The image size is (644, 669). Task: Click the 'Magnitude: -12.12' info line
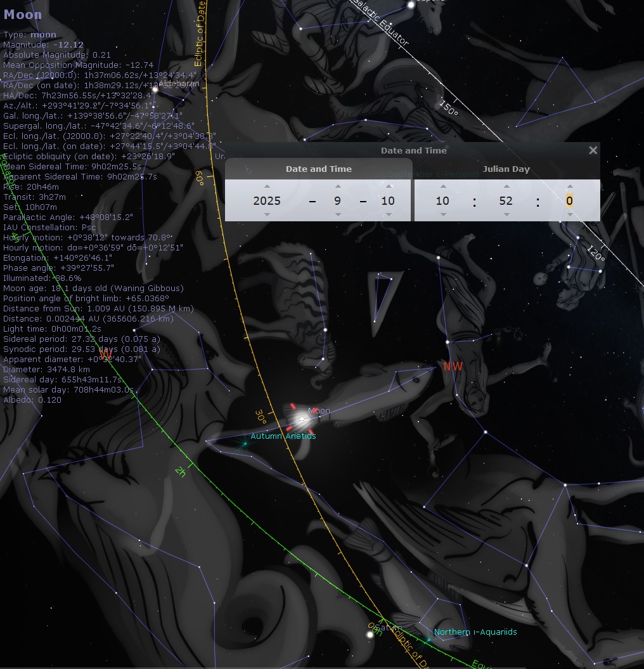click(x=44, y=45)
